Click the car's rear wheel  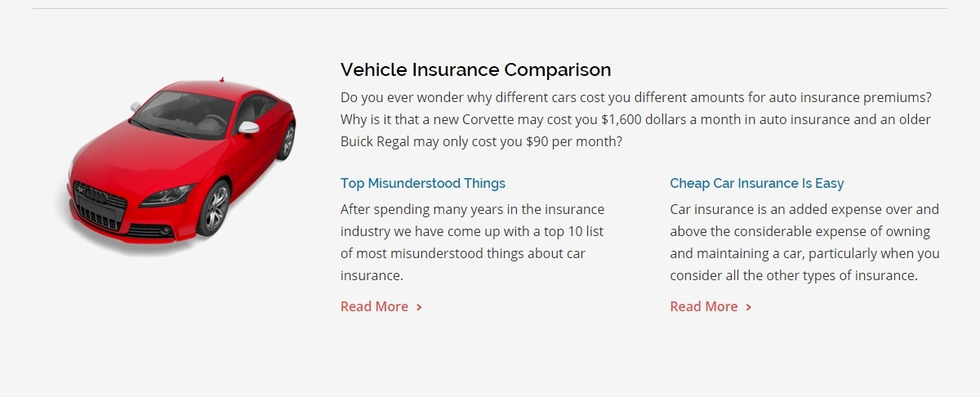tap(287, 141)
